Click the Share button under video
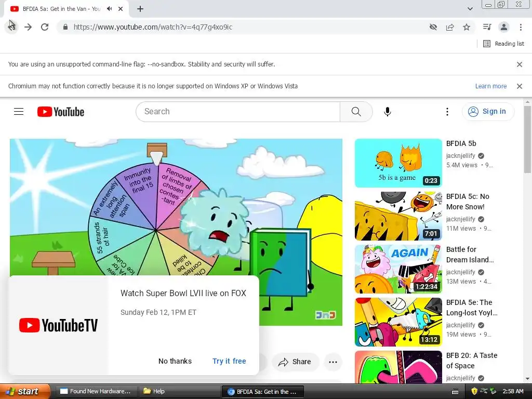This screenshot has height=399, width=532. 295,362
